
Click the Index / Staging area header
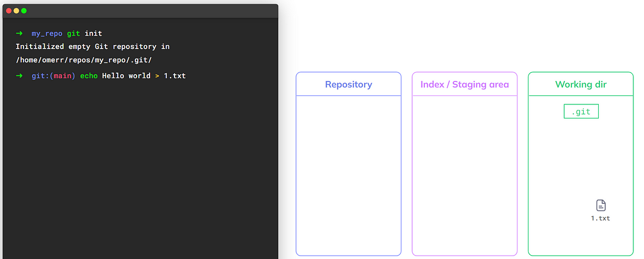pyautogui.click(x=464, y=84)
